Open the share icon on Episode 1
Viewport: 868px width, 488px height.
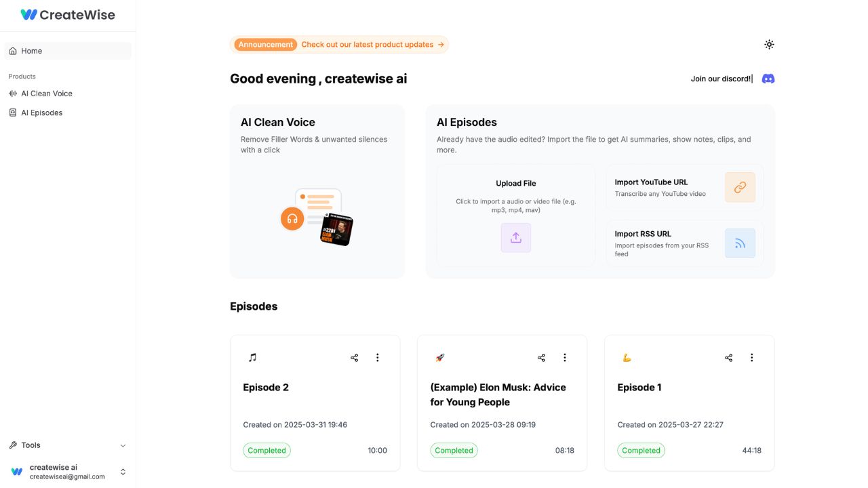point(728,357)
